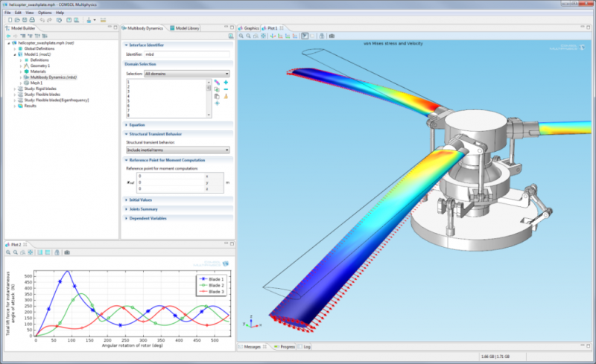Viewport: 596px width, 364px height.
Task: Open the Selection 'All domains' dropdown
Action: point(187,74)
